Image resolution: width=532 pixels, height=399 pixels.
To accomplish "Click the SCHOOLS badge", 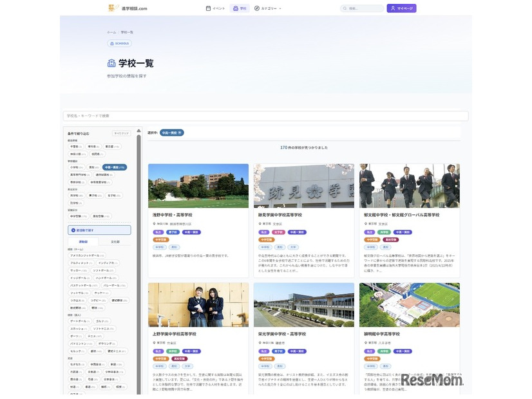I will (x=119, y=43).
